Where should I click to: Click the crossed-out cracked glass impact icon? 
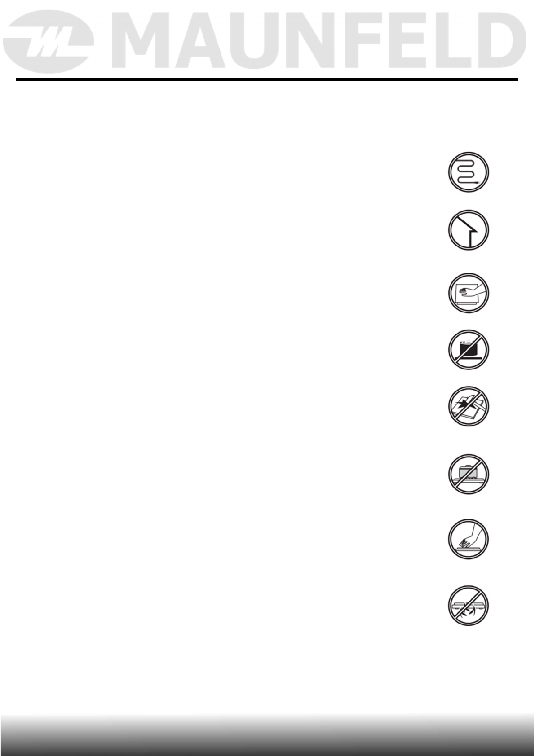469,406
